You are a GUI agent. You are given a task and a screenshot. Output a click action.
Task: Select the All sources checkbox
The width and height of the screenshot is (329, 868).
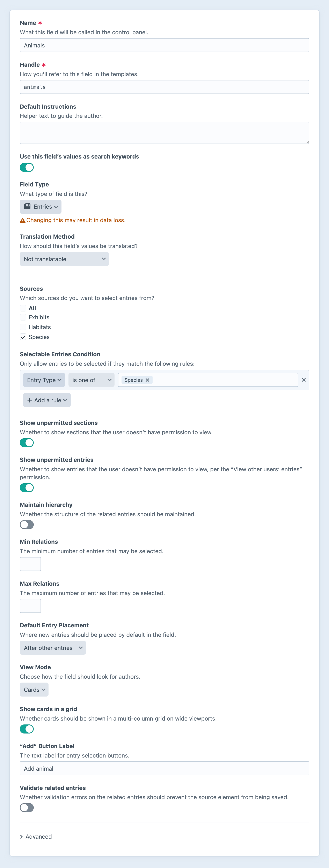[x=23, y=308]
